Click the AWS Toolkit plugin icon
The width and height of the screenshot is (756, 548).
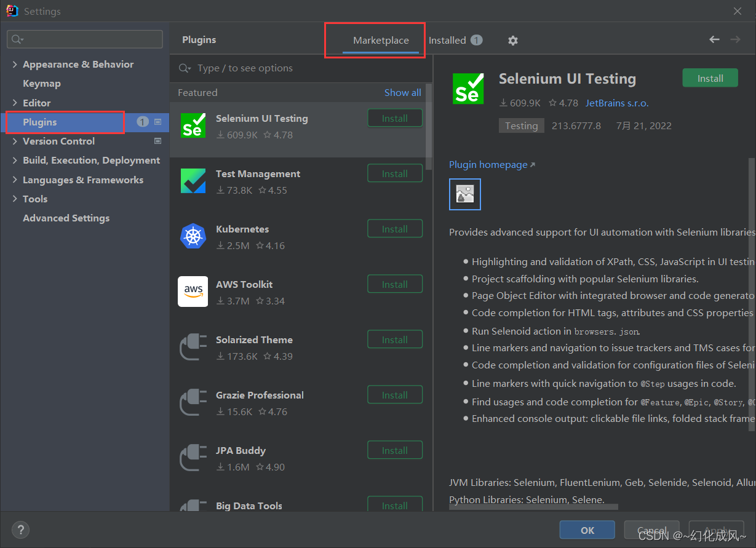[193, 292]
